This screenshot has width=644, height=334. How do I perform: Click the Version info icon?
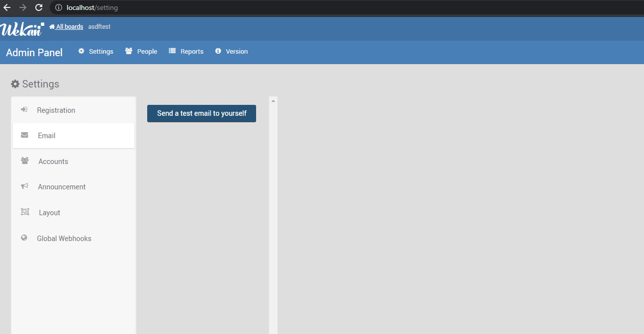[x=218, y=51]
